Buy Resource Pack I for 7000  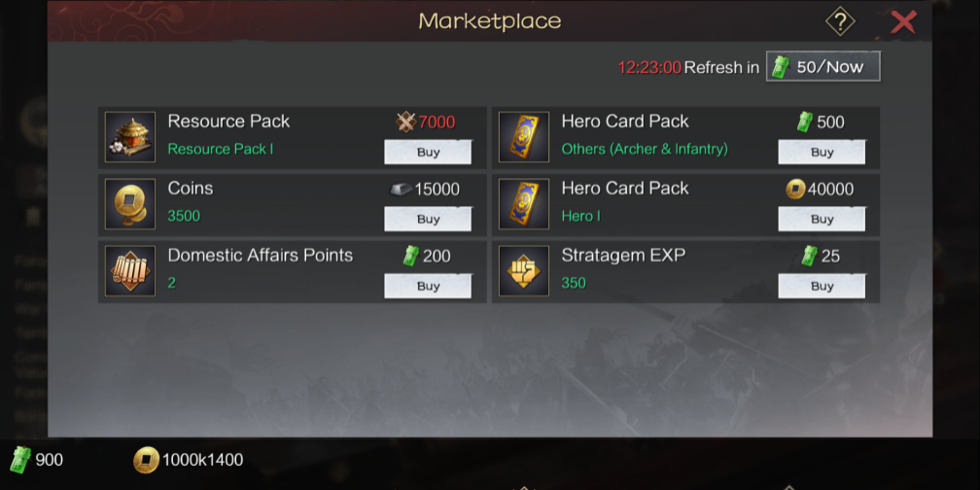pyautogui.click(x=428, y=152)
